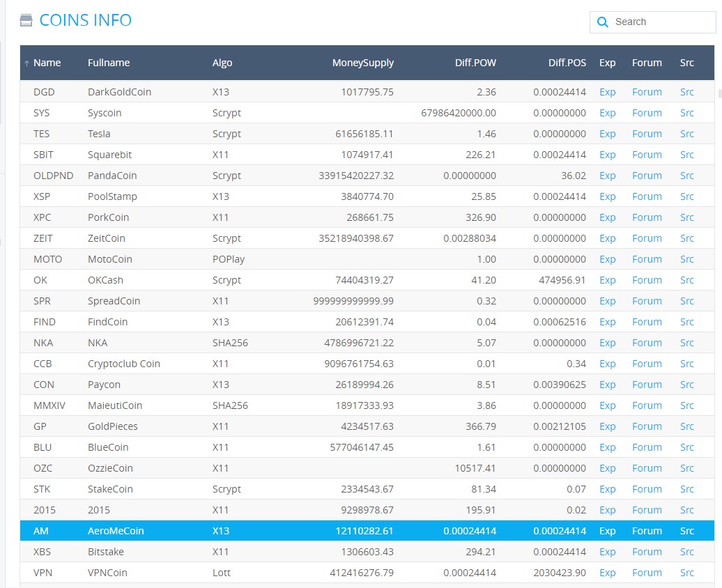Viewport: 722px width, 588px height.
Task: Click the Tesla fullname cell
Action: coord(99,134)
